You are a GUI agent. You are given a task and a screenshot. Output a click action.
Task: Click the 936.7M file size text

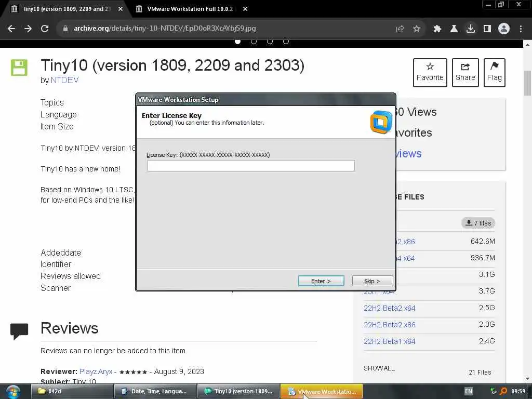[x=483, y=258]
